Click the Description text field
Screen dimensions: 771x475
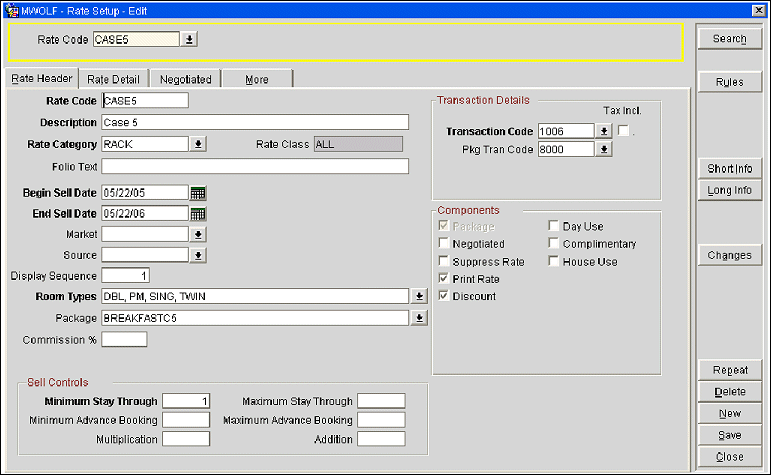[255, 123]
